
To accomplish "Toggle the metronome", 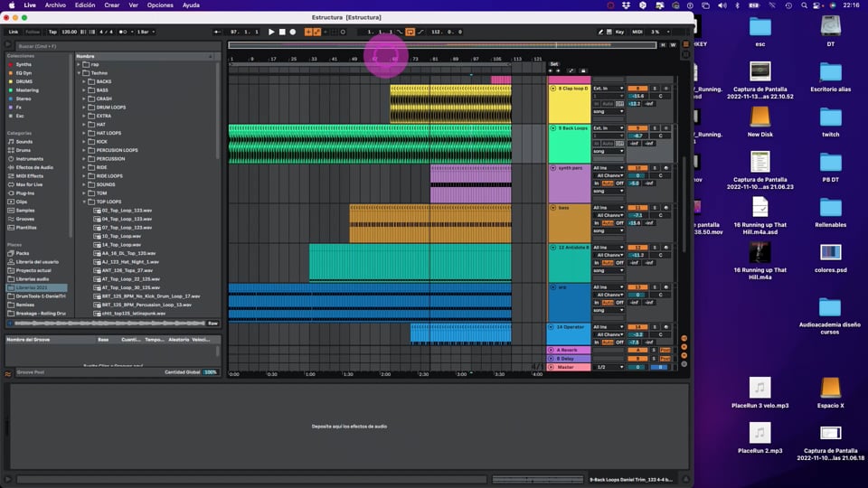I will tap(123, 33).
